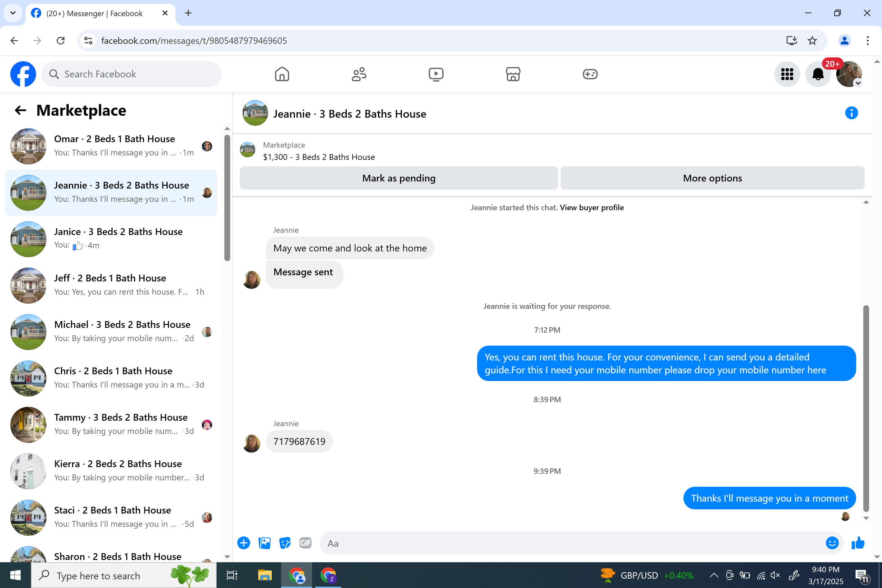Open the Chrome profile icon
This screenshot has height=588, width=882.
click(x=845, y=41)
